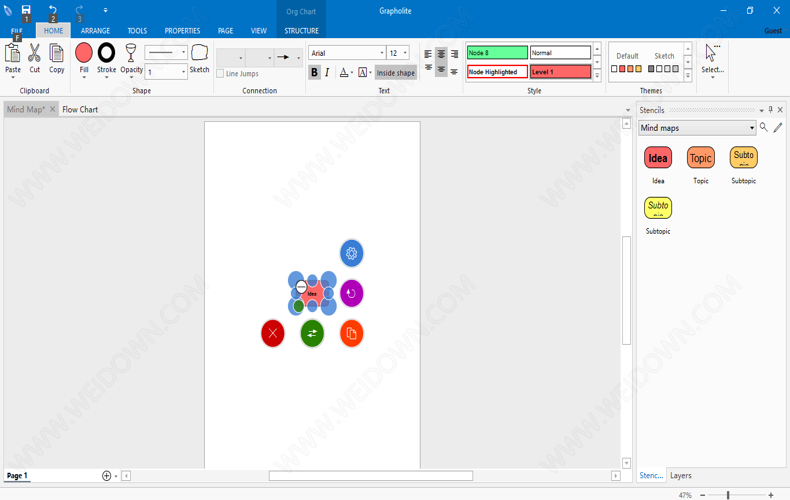Viewport: 790px width, 500px height.
Task: Click the red X delete bubble
Action: pos(273,333)
